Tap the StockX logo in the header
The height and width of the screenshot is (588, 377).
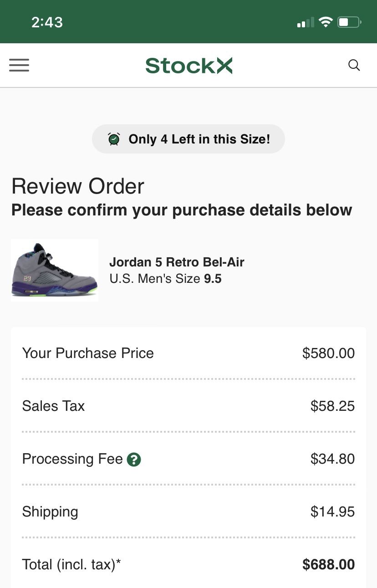tap(188, 65)
